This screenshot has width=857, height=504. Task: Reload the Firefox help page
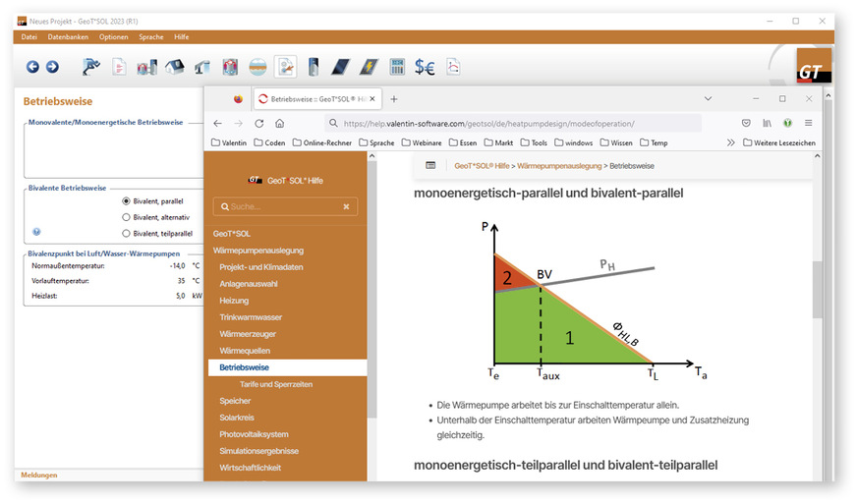(x=259, y=124)
